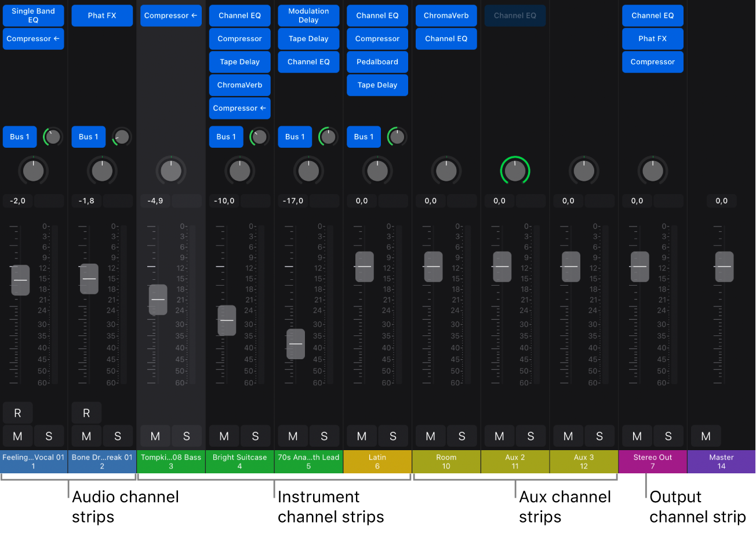Open Phat FX on Bone Dr...reak 01 strip

(x=102, y=16)
